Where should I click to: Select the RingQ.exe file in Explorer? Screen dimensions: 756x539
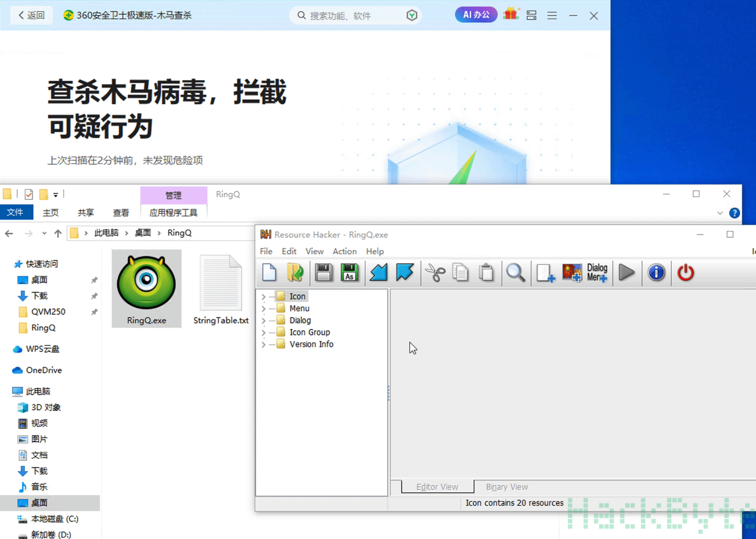[147, 289]
